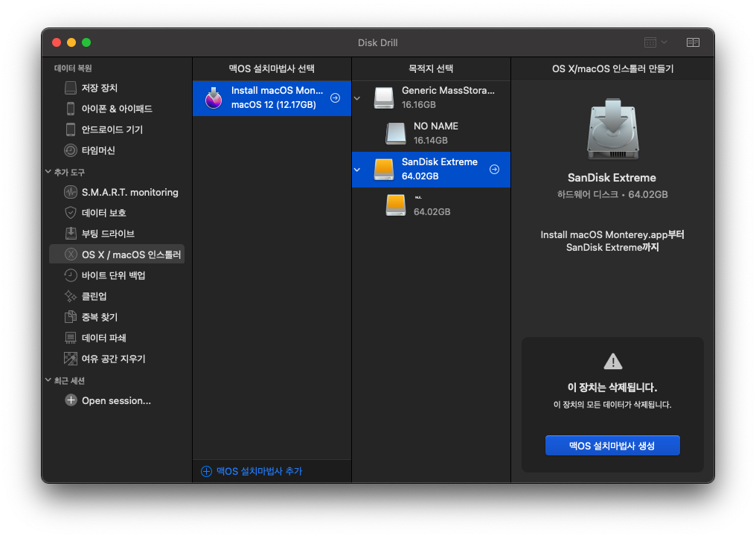This screenshot has height=538, width=756.
Task: Collapse the 추가 도구 section
Action: [x=48, y=172]
